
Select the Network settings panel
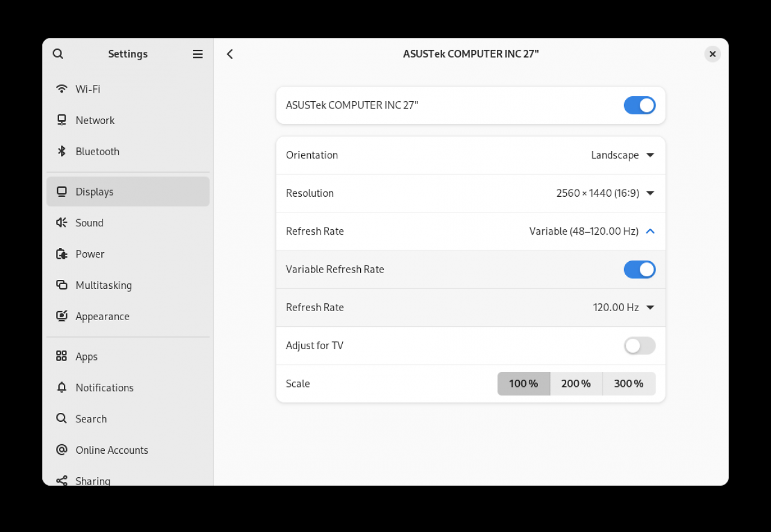(128, 120)
